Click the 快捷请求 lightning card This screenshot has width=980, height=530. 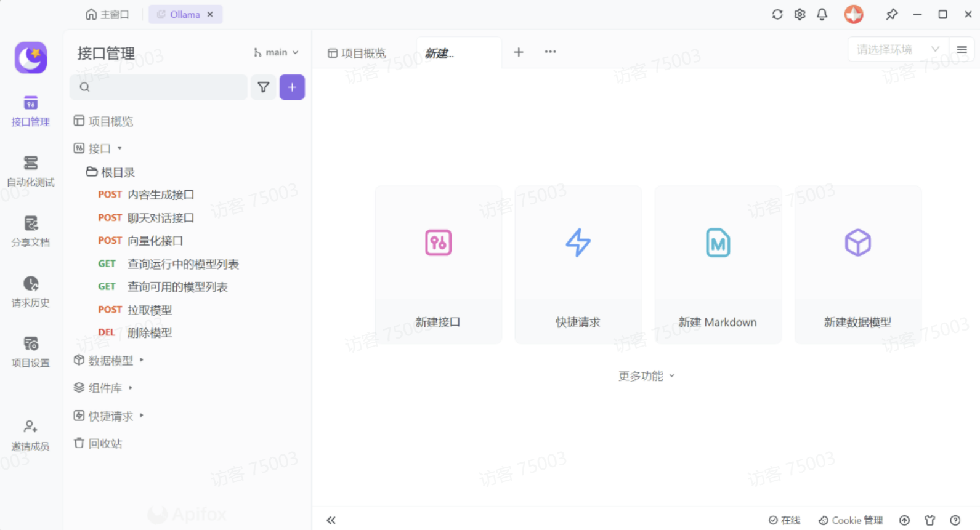[578, 265]
